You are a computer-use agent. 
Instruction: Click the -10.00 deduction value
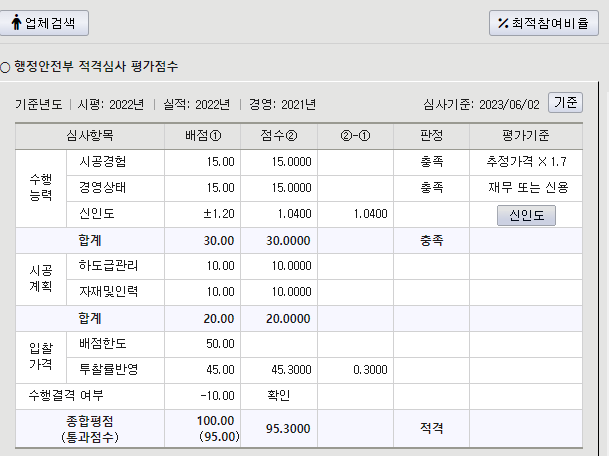pos(218,396)
